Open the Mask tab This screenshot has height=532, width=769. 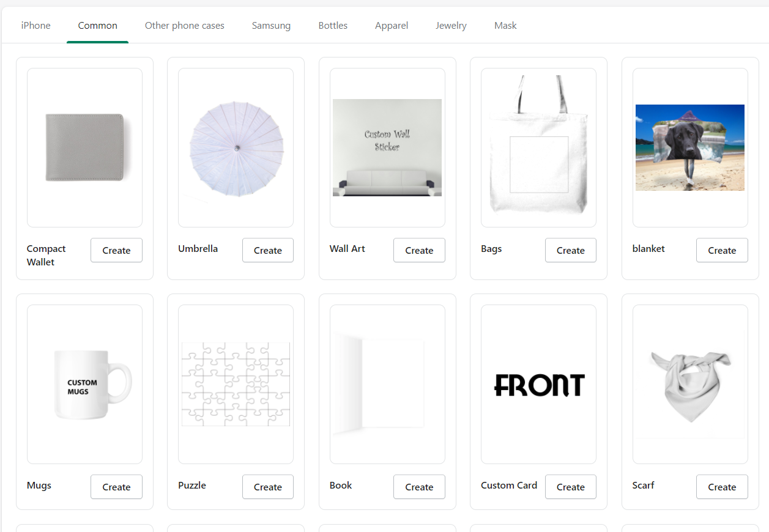click(x=505, y=26)
